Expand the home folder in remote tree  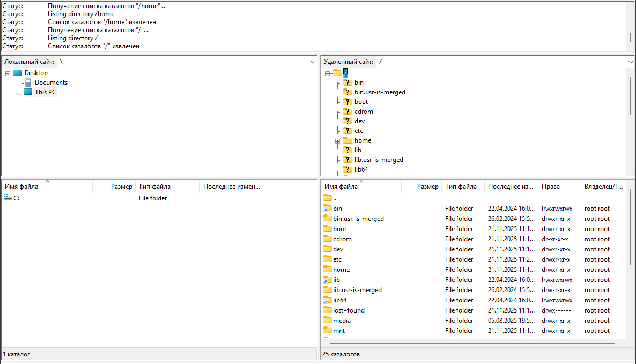338,141
